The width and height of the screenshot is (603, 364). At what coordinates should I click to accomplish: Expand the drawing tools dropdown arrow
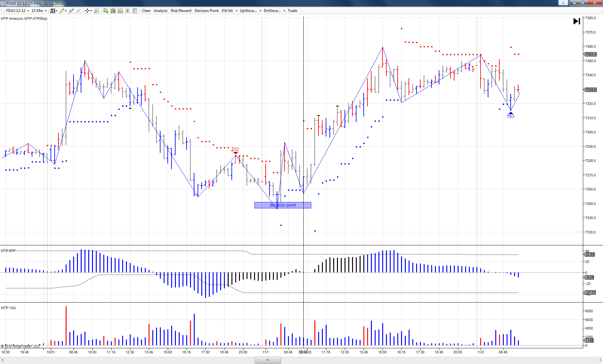pos(66,11)
